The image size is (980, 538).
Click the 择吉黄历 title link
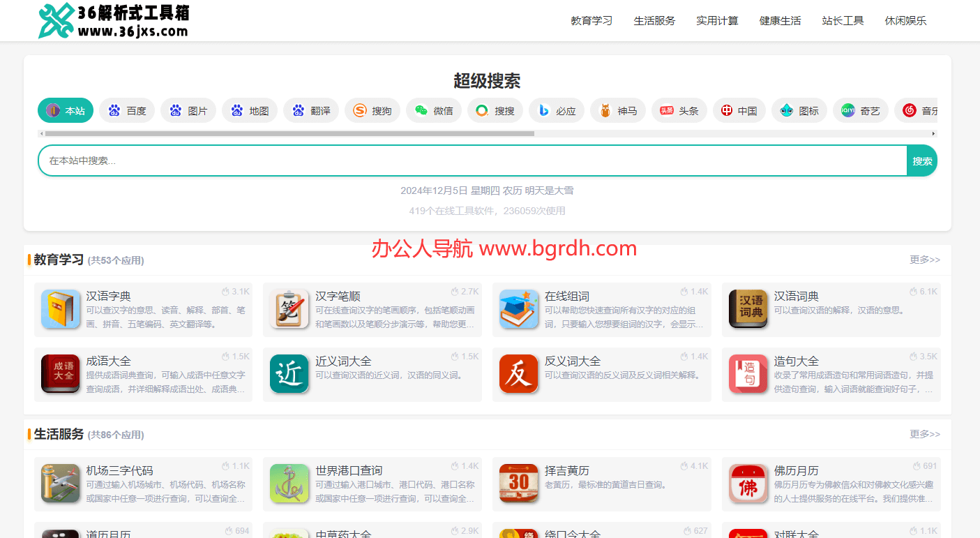pyautogui.click(x=567, y=470)
